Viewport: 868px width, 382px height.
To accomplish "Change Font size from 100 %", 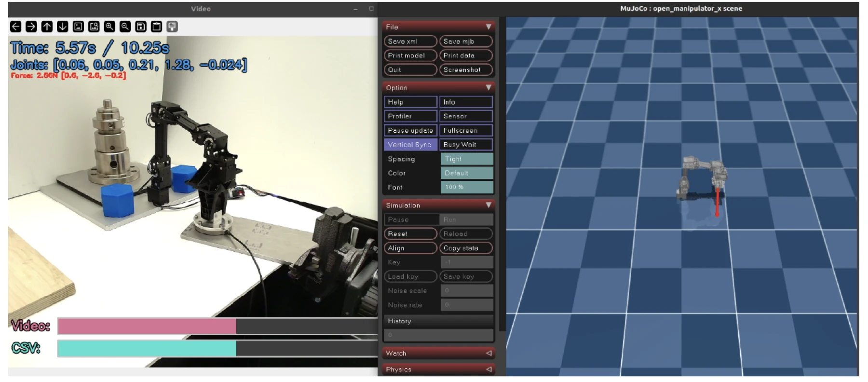I will (x=467, y=187).
